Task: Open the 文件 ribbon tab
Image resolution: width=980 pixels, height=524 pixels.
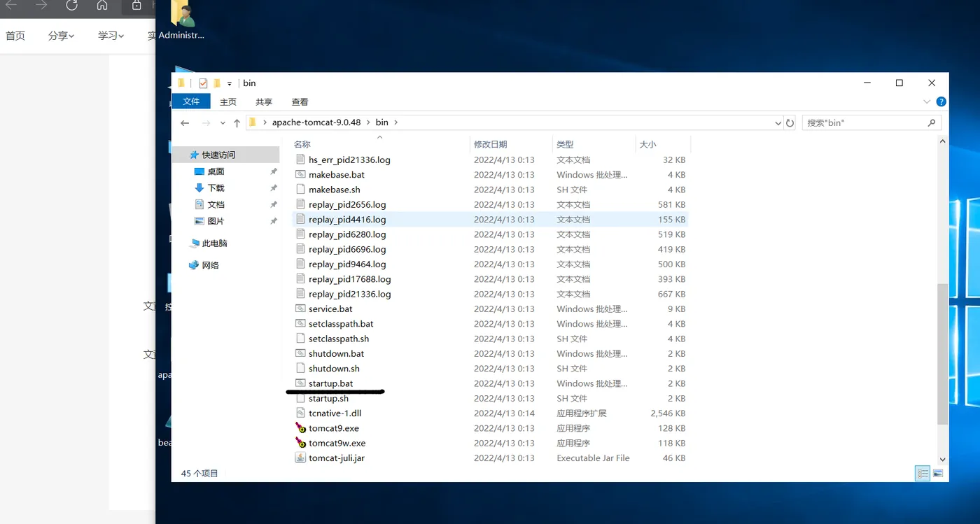Action: point(191,101)
